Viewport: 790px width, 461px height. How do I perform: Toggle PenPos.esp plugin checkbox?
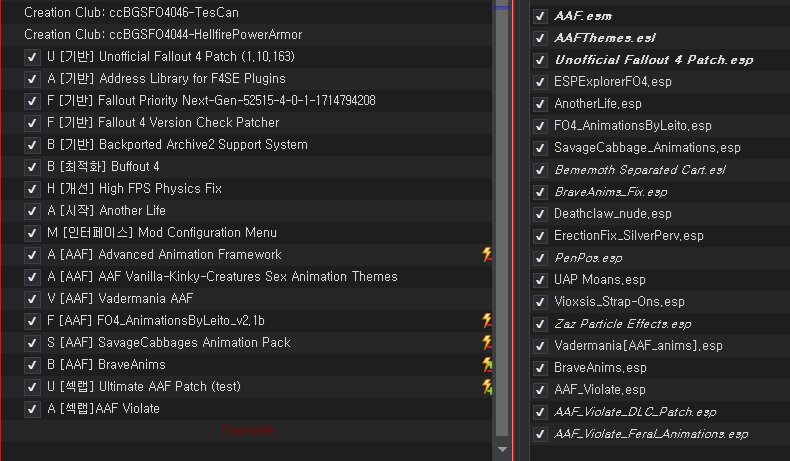pyautogui.click(x=540, y=258)
